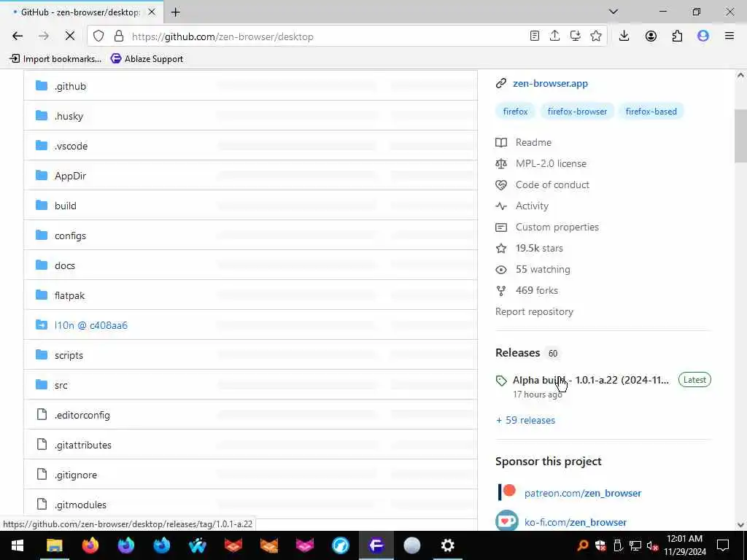Open the .gitmodules file
The width and height of the screenshot is (747, 560).
click(80, 505)
